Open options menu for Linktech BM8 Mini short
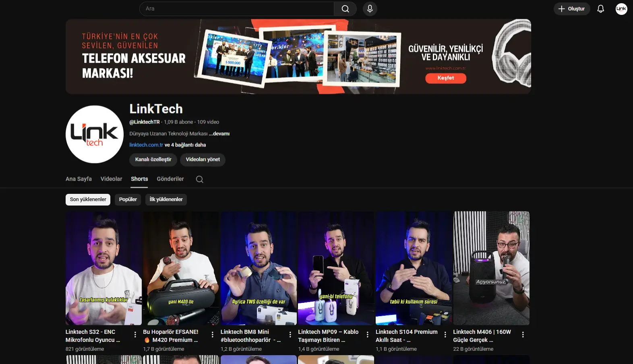 [x=290, y=335]
